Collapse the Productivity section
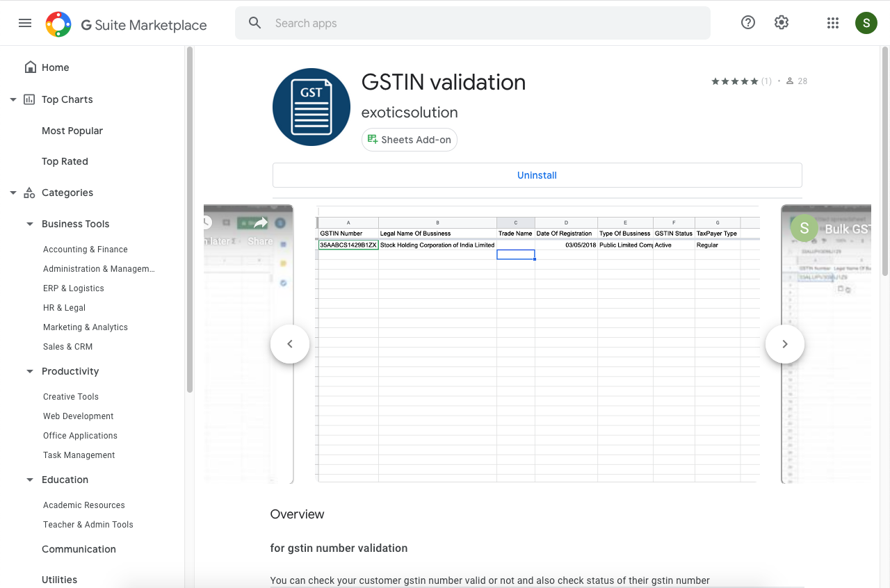This screenshot has height=588, width=890. click(x=29, y=370)
